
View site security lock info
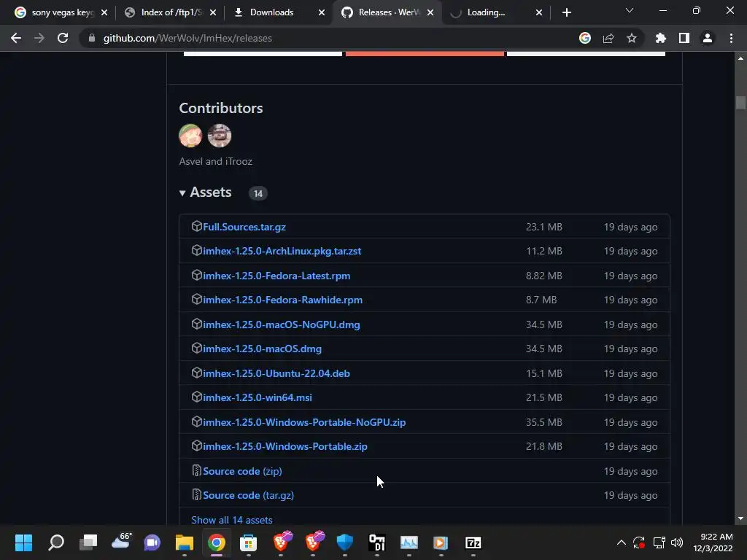92,38
